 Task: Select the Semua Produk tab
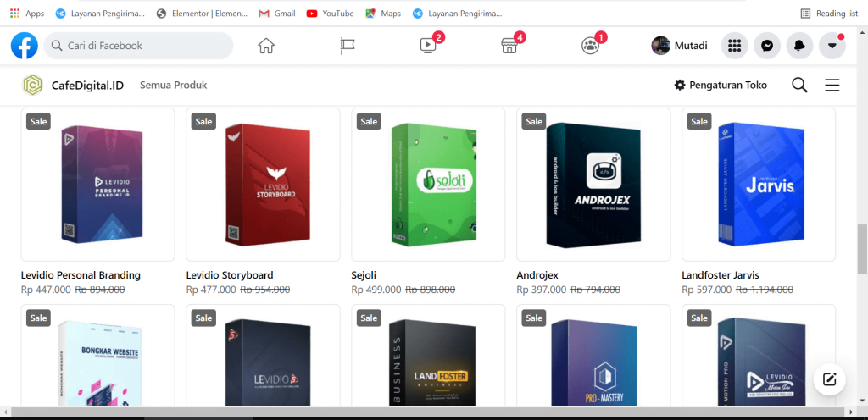point(173,86)
